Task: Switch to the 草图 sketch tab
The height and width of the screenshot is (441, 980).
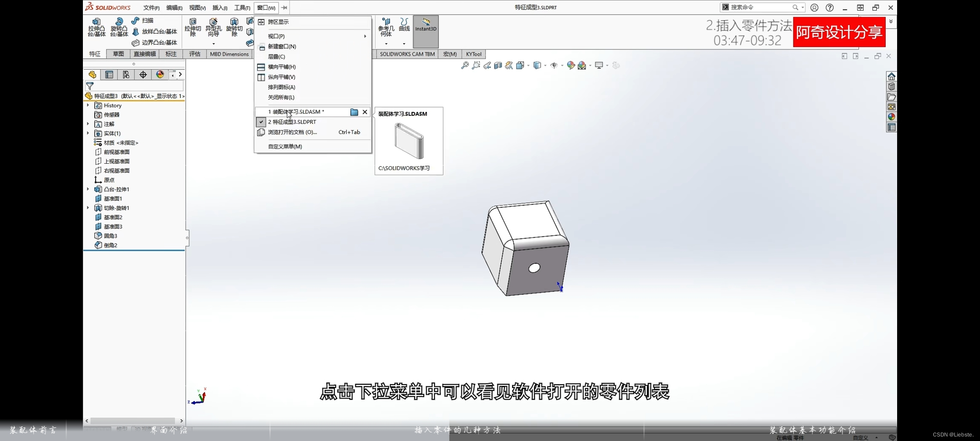Action: (x=118, y=54)
